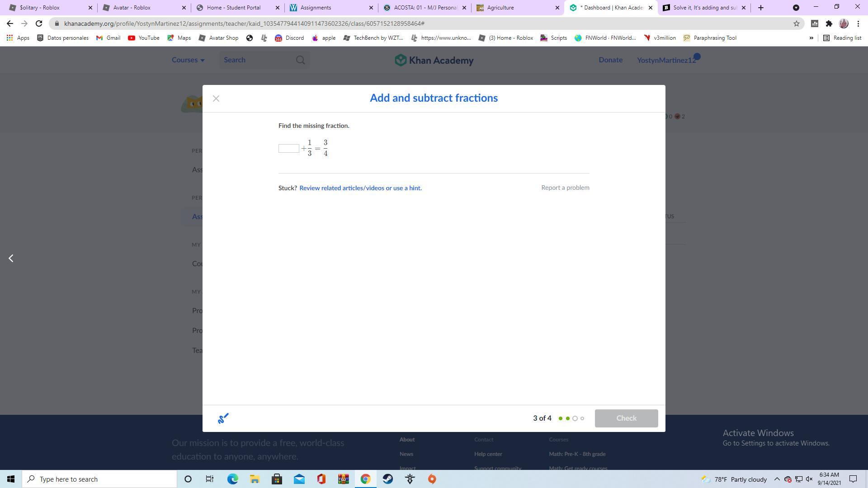Switch to the Agriculture tab
The image size is (868, 488).
[500, 8]
